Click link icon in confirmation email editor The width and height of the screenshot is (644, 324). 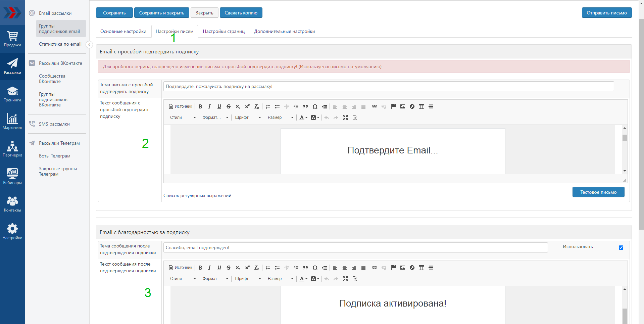(375, 106)
